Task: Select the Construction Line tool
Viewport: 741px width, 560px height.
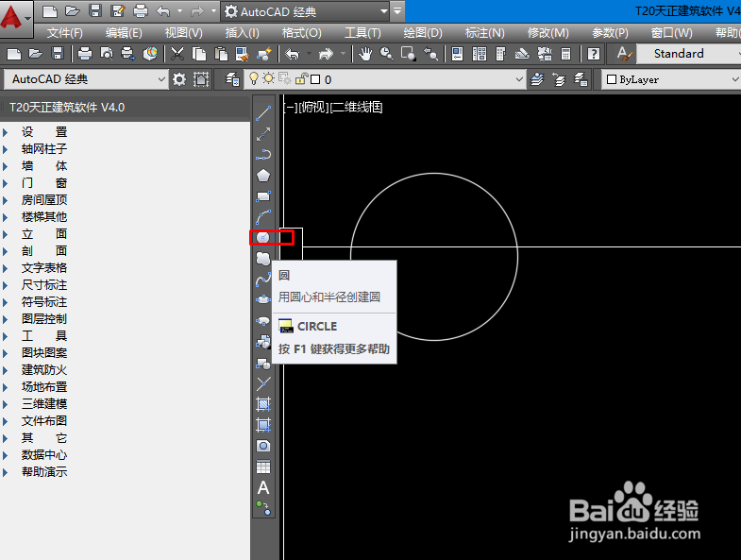Action: click(263, 134)
